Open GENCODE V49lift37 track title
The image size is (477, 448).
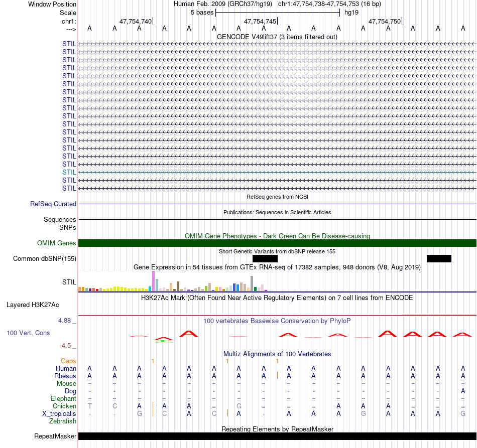click(277, 37)
